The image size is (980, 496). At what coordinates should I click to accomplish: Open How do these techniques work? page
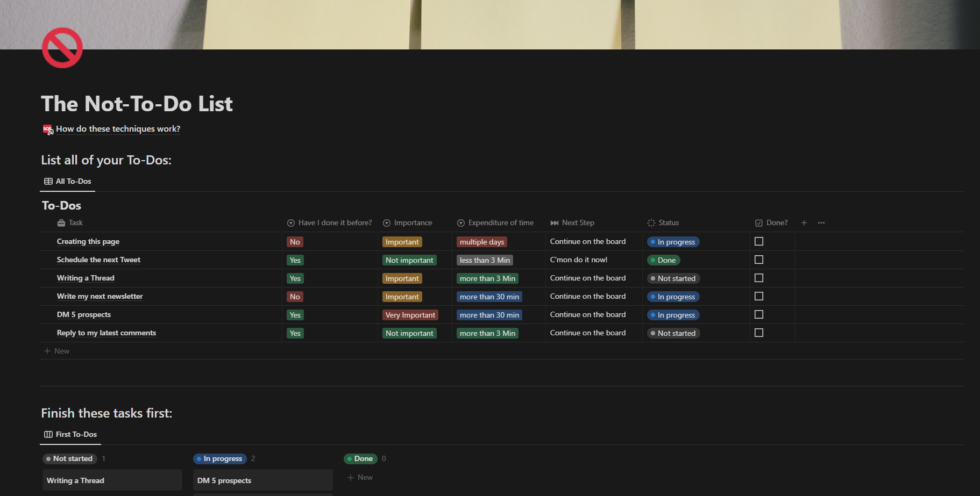tap(118, 129)
